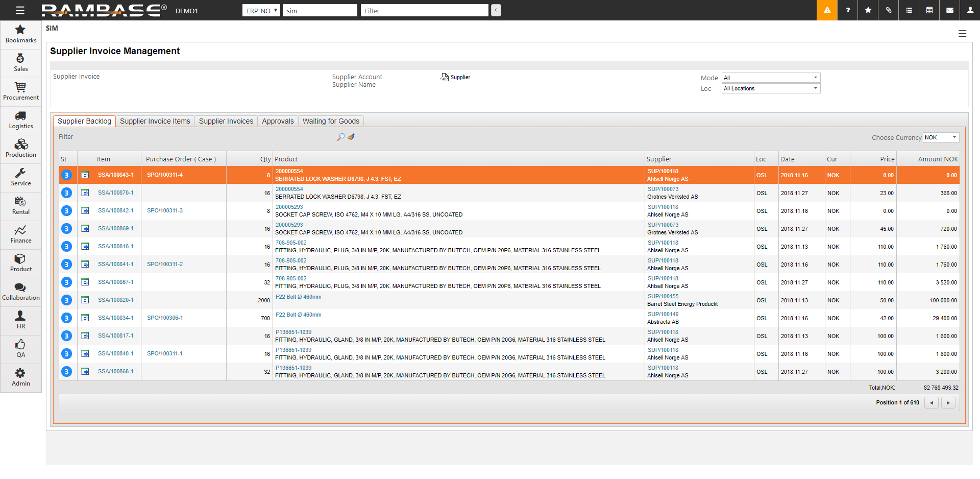Click the magnifier search icon beside Filter

tap(340, 137)
